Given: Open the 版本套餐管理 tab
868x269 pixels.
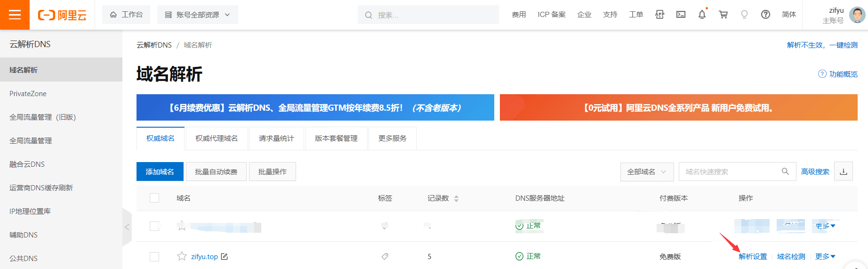Looking at the screenshot, I should (336, 138).
